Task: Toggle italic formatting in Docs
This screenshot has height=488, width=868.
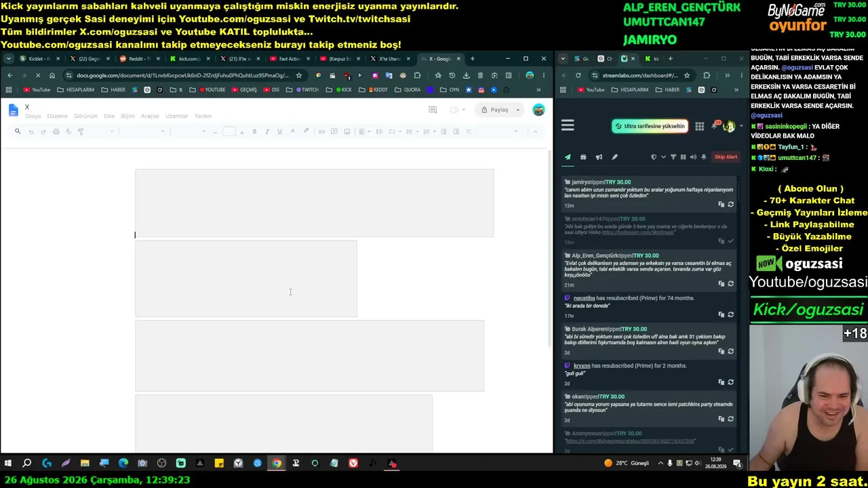Action: 267,131
